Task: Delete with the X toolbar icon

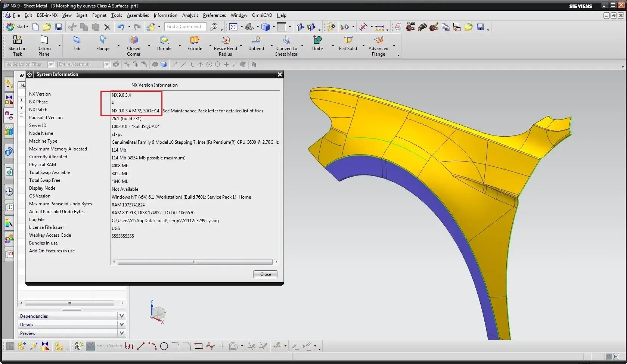Action: coord(107,27)
